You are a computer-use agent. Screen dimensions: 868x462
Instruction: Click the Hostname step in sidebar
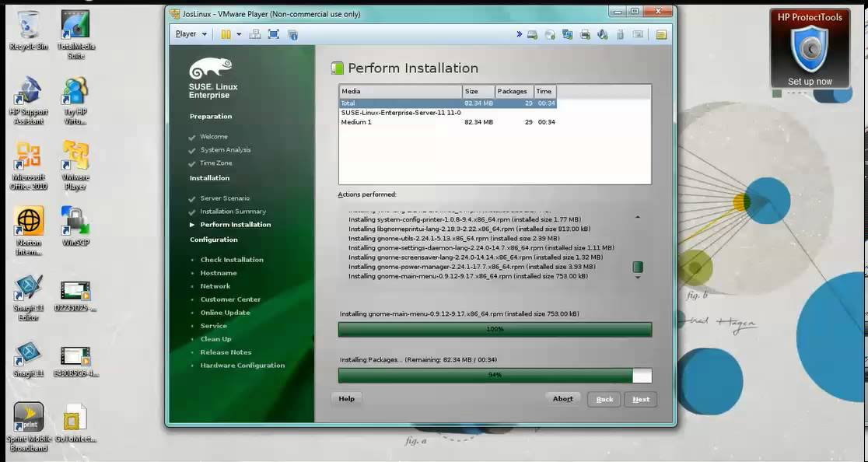click(219, 273)
